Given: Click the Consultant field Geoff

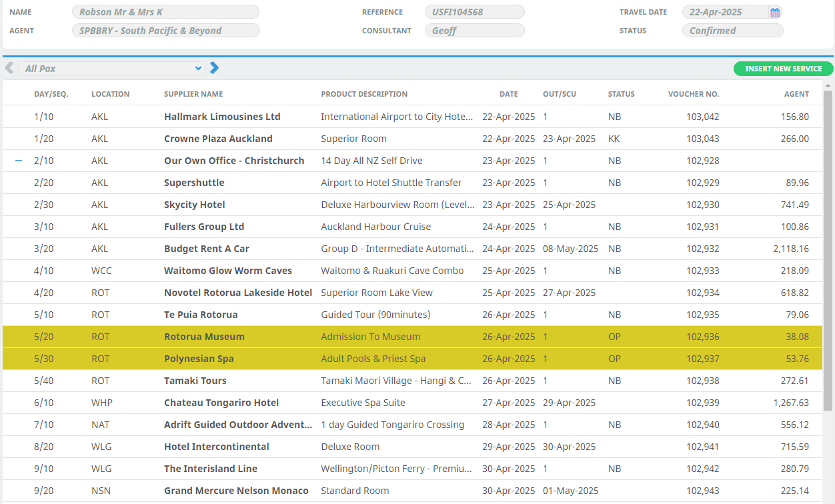Looking at the screenshot, I should coord(475,31).
